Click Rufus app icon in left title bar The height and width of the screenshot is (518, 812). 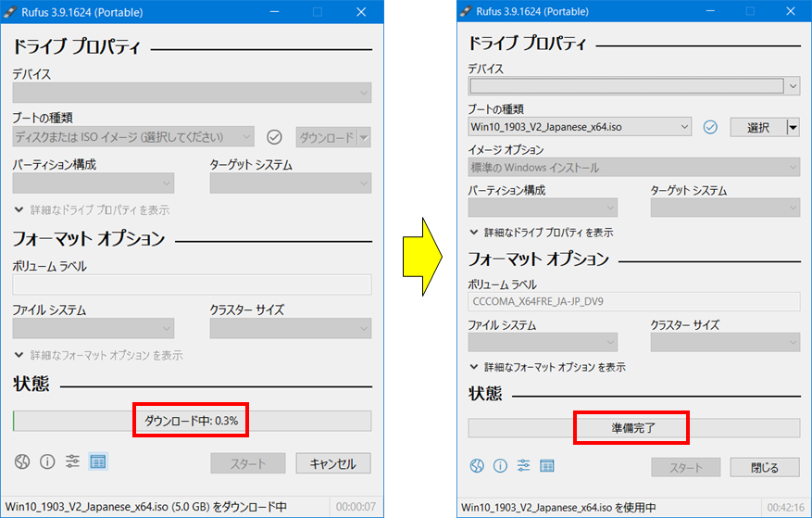10,12
